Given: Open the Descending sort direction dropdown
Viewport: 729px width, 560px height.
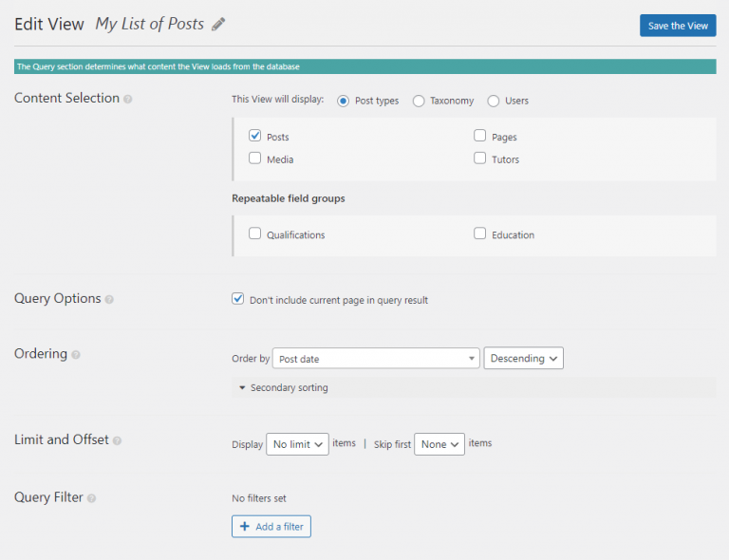Looking at the screenshot, I should pyautogui.click(x=524, y=359).
